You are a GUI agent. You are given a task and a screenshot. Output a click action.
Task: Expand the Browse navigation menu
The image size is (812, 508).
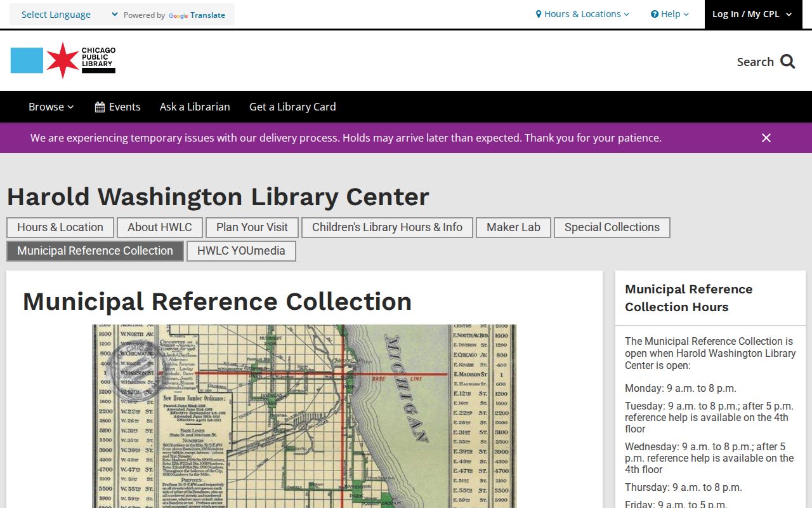(x=51, y=107)
